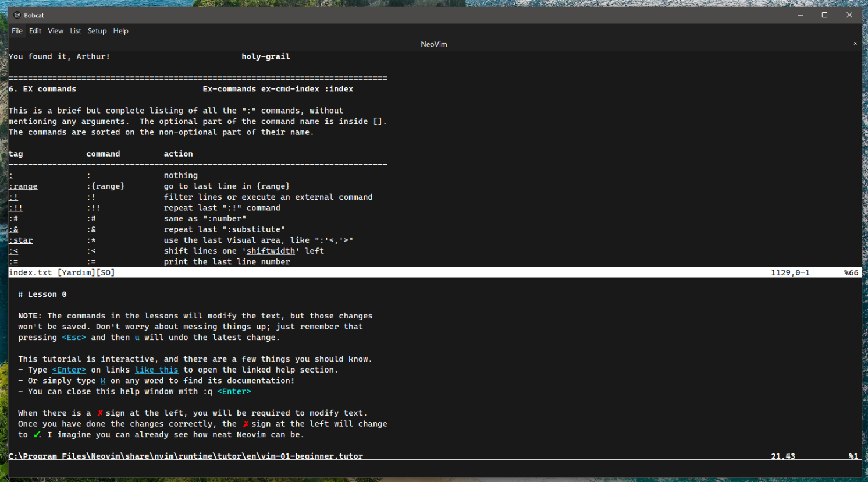Follow the :! tag link
Viewport: 868px width, 482px height.
click(13, 197)
